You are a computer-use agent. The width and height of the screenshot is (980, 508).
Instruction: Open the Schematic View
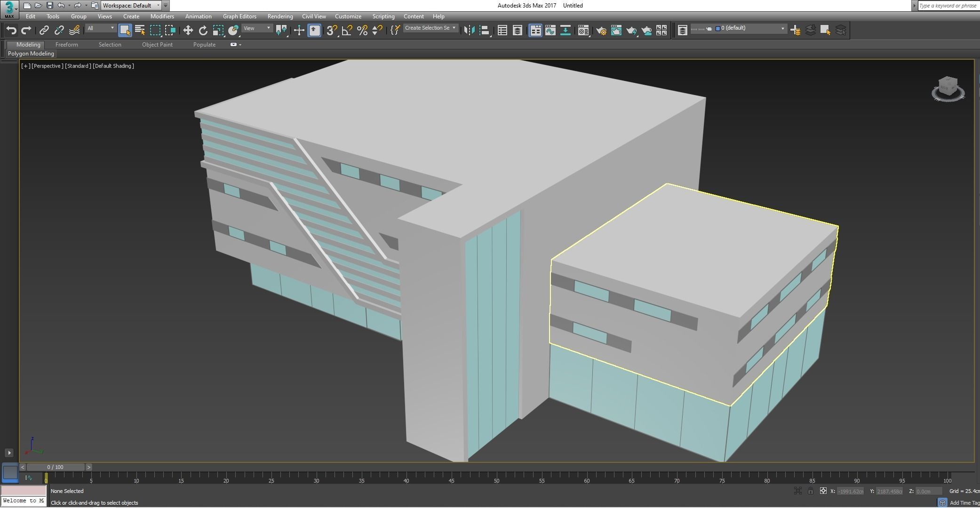pos(565,30)
